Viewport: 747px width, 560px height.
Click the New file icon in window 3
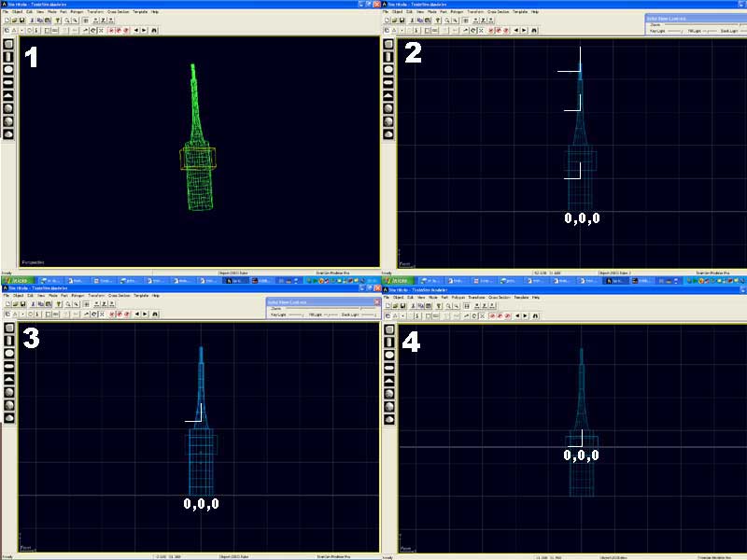8,305
